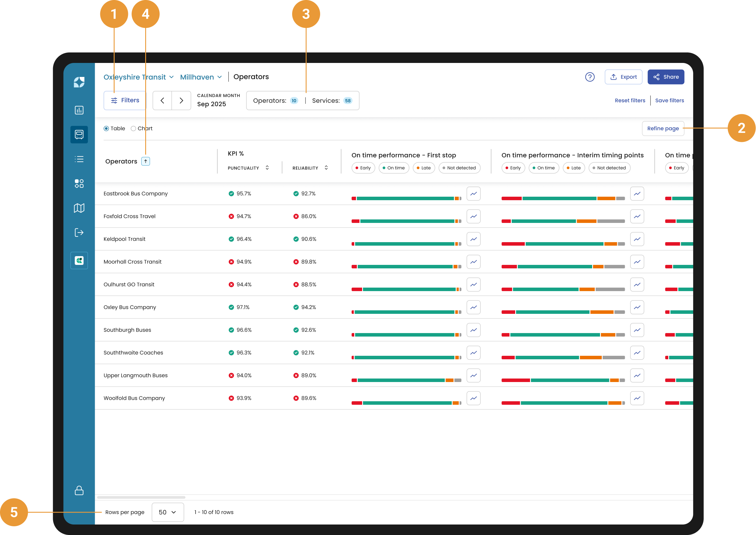
Task: Click the bar chart sidebar icon
Action: coord(79,110)
